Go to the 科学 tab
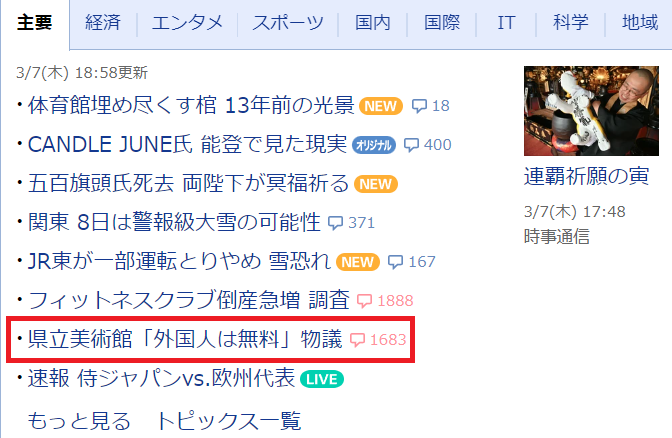Screen dimensions: 672x438 click(x=570, y=22)
